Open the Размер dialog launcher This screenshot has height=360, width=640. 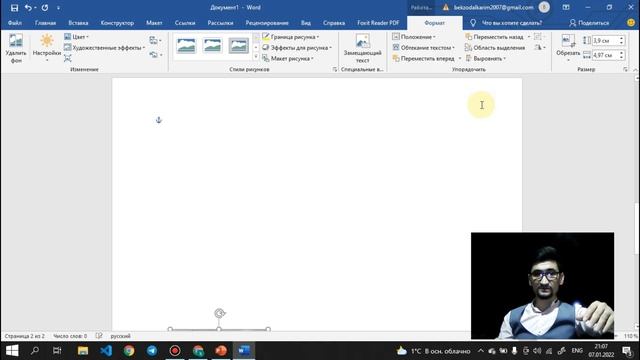pyautogui.click(x=625, y=70)
